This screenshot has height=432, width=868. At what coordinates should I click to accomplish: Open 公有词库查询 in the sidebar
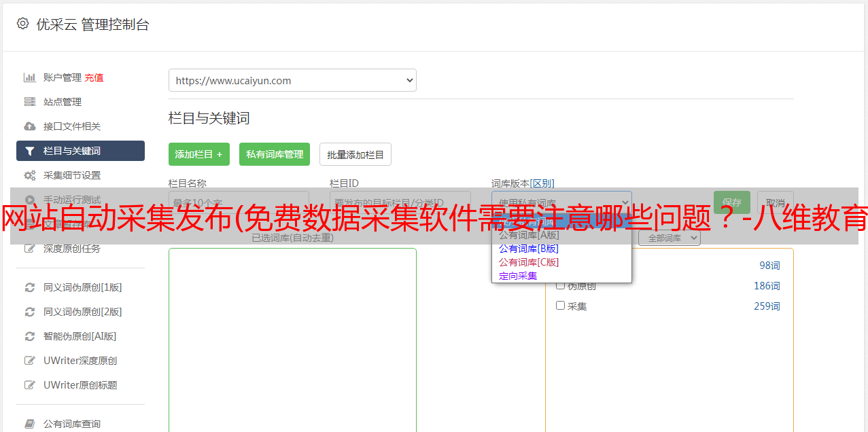(x=72, y=424)
